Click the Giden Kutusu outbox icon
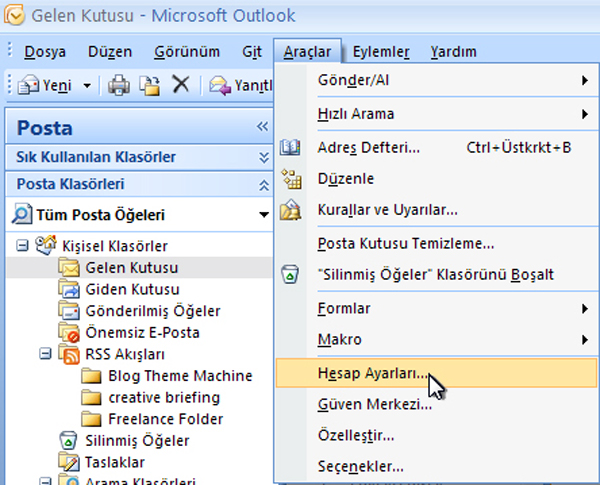 click(x=69, y=289)
